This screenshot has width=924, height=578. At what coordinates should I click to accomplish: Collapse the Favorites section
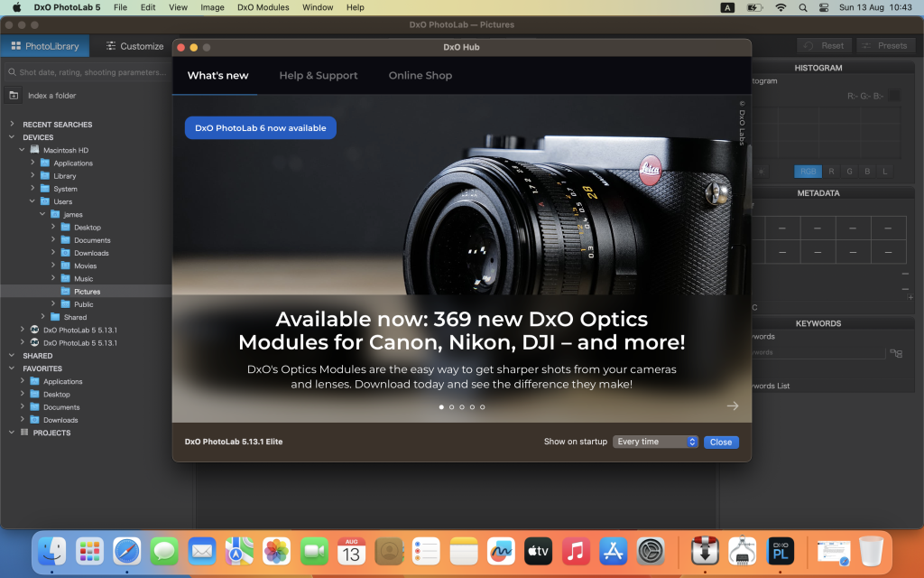tap(12, 368)
